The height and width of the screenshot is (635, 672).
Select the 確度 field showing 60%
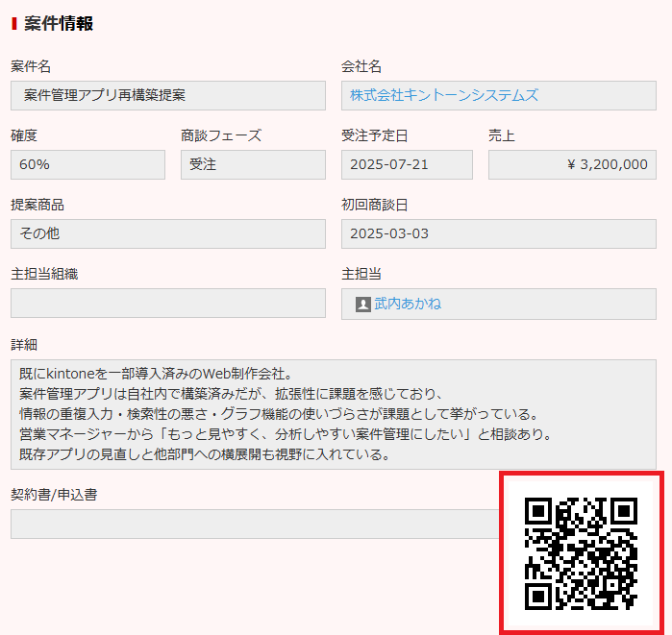[x=87, y=164]
